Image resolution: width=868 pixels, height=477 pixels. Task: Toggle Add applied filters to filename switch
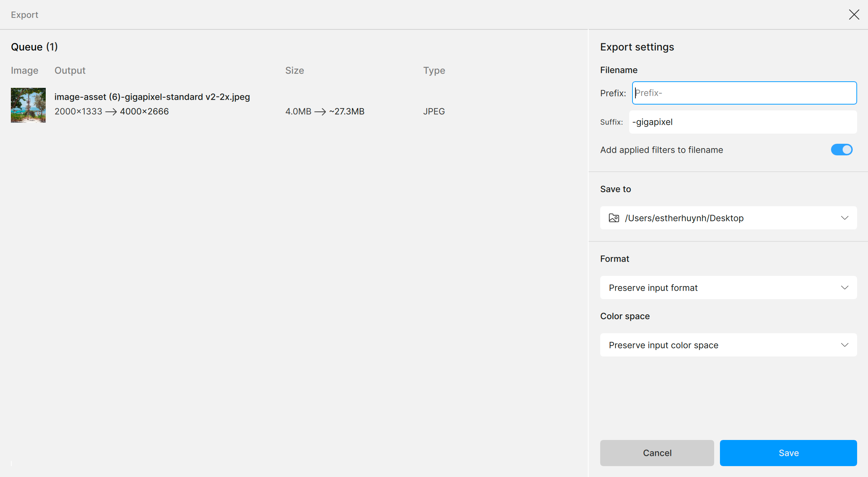tap(842, 150)
